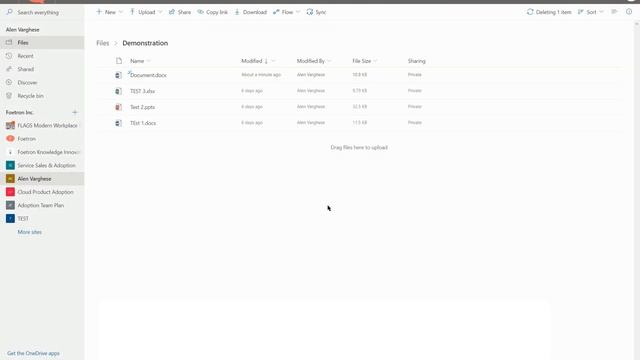The image size is (640, 360).
Task: Open FLAGS Modern Workplace site
Action: coord(42,125)
